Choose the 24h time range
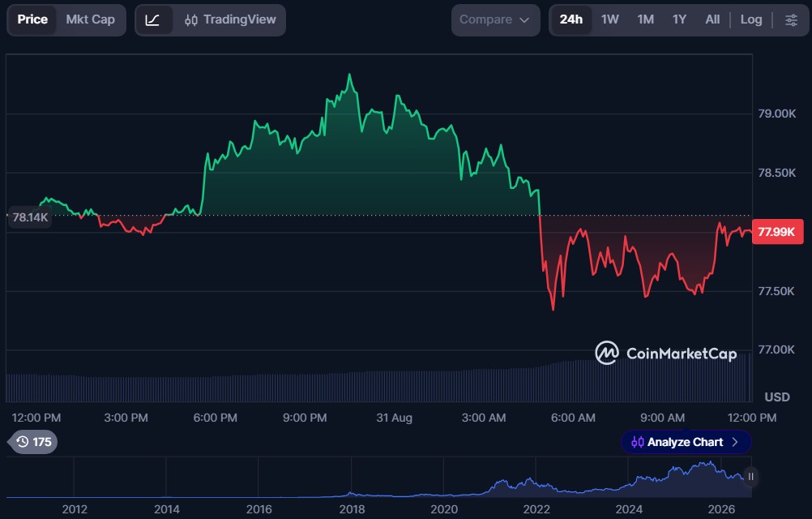The image size is (812, 519). 571,20
